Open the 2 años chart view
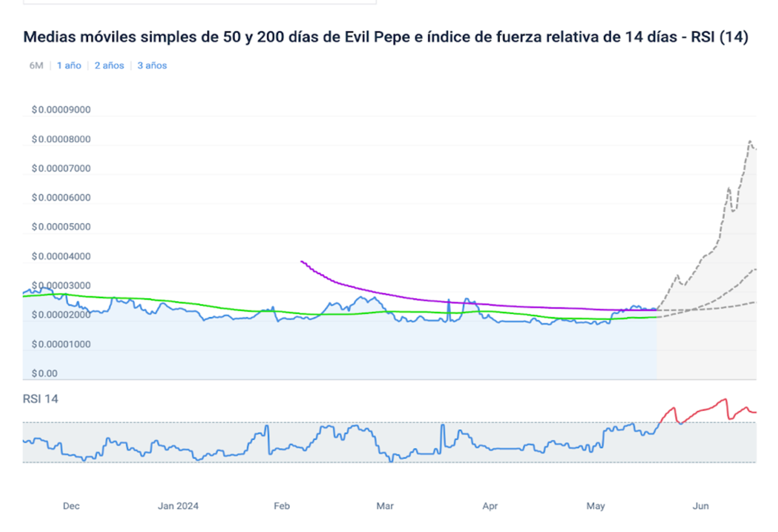The image size is (778, 532). (108, 65)
